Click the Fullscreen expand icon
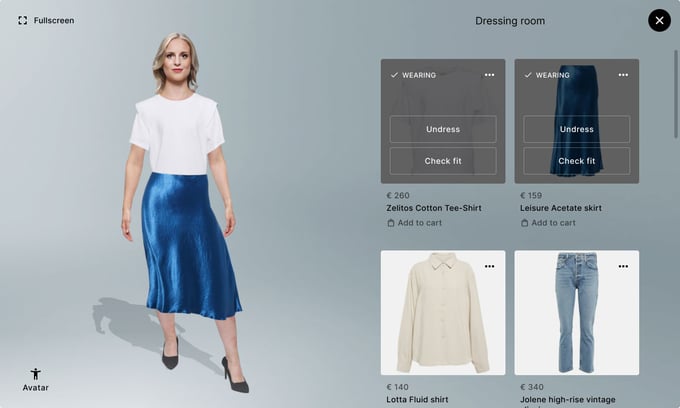680x408 pixels. pos(23,20)
